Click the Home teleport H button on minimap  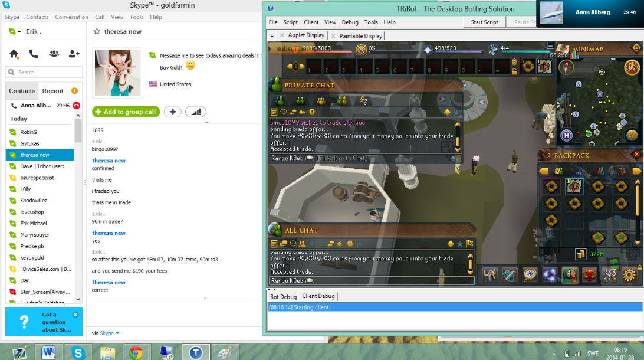pos(567,135)
